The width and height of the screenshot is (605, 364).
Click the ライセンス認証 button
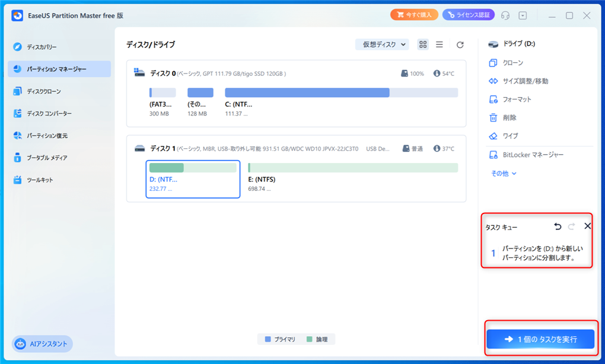pos(469,15)
